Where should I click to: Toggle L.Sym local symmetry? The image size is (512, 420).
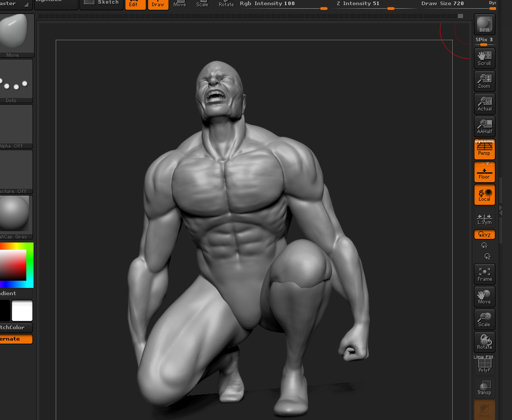(x=484, y=217)
